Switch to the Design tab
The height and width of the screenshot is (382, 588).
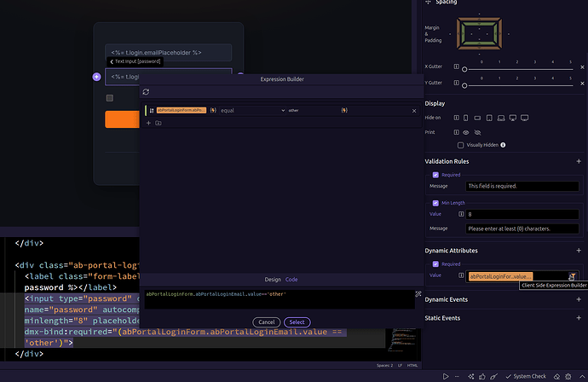[273, 280]
